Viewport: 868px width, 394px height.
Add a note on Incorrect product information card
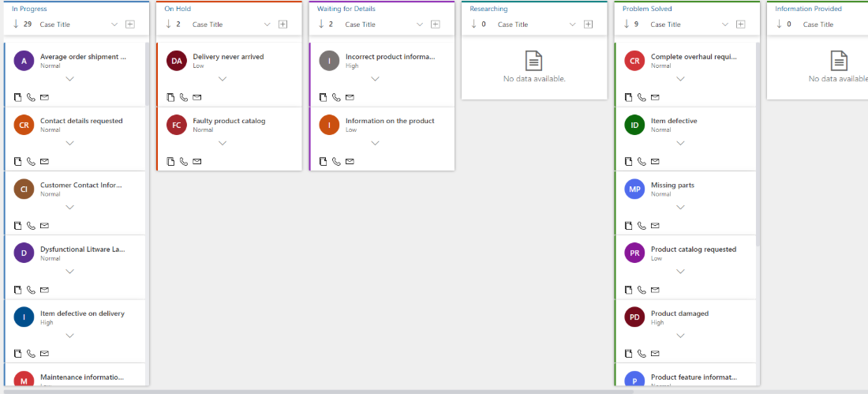click(x=324, y=98)
